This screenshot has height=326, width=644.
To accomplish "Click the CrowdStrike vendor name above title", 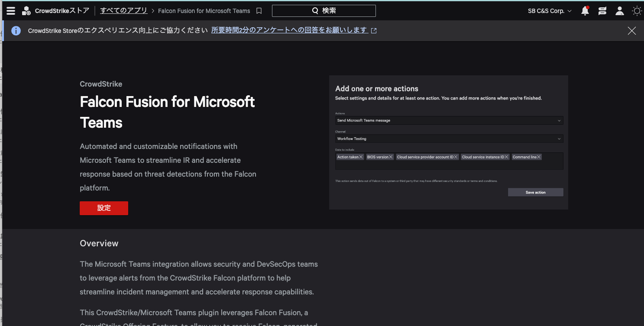I will 101,84.
